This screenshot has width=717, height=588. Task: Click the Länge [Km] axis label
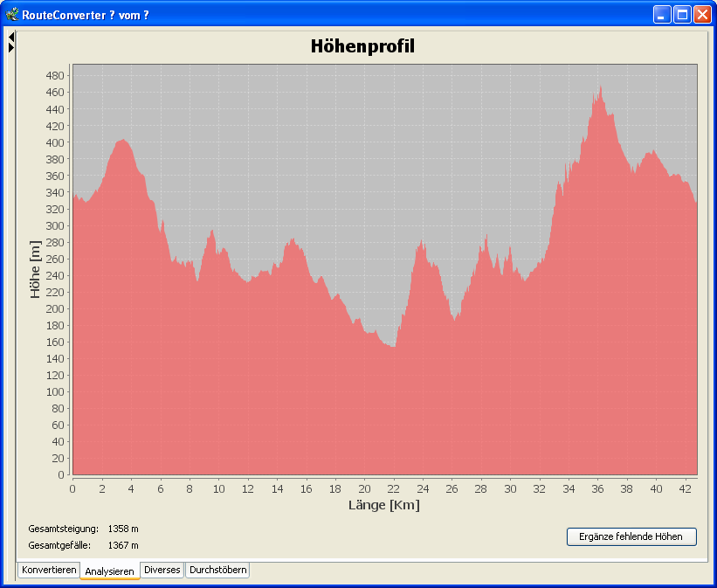(383, 505)
